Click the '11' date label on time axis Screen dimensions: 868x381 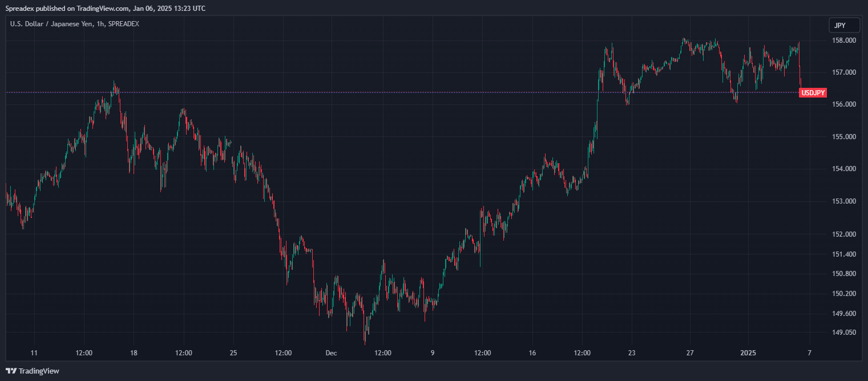coord(34,353)
